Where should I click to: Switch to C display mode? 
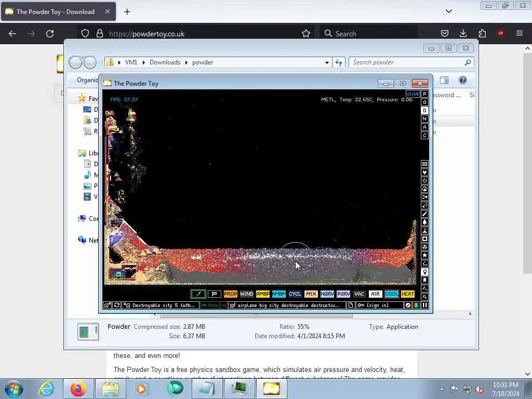coord(424,136)
